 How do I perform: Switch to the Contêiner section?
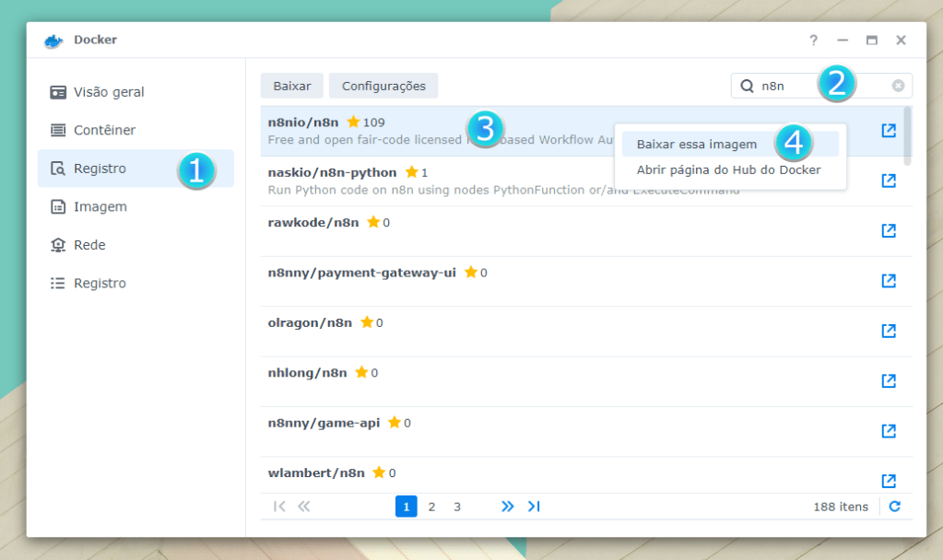click(104, 131)
